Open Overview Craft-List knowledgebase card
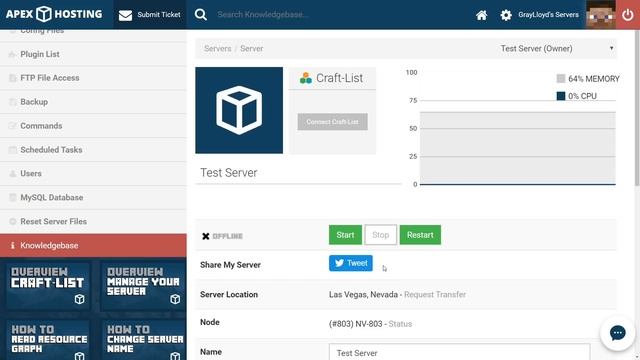The width and height of the screenshot is (640, 360). point(48,287)
